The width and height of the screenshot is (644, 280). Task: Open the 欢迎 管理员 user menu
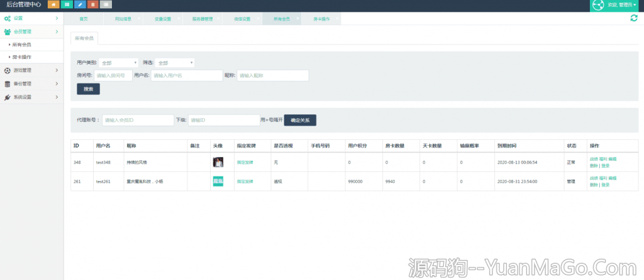tap(622, 5)
